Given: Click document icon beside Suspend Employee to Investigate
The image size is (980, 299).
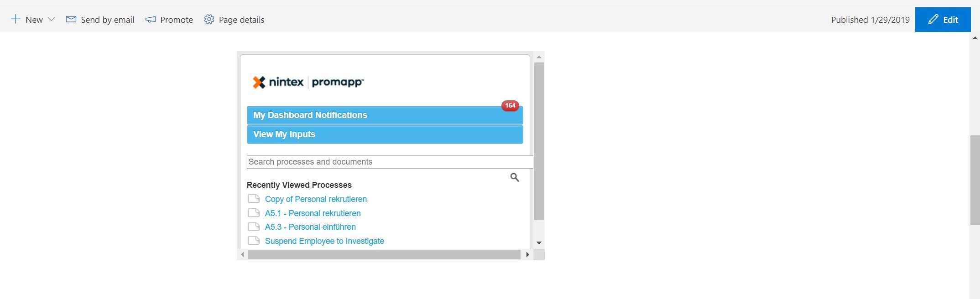Looking at the screenshot, I should point(254,241).
